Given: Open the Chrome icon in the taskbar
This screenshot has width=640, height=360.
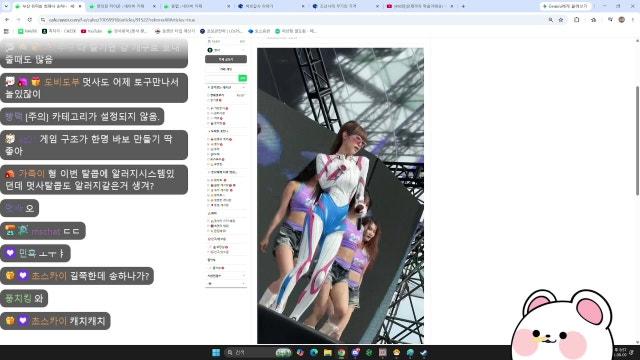Looking at the screenshot, I should tap(341, 352).
